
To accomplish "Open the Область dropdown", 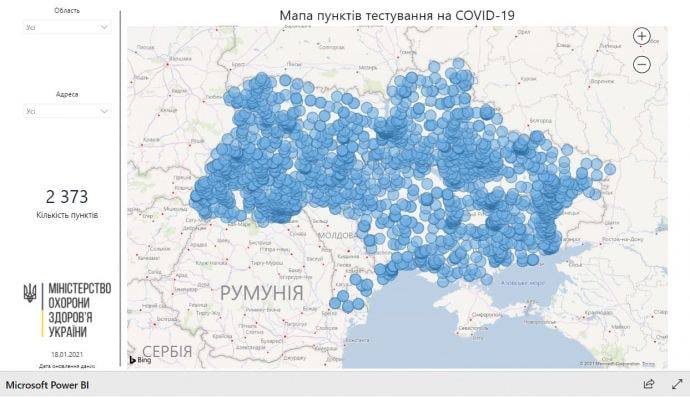I will click(67, 27).
